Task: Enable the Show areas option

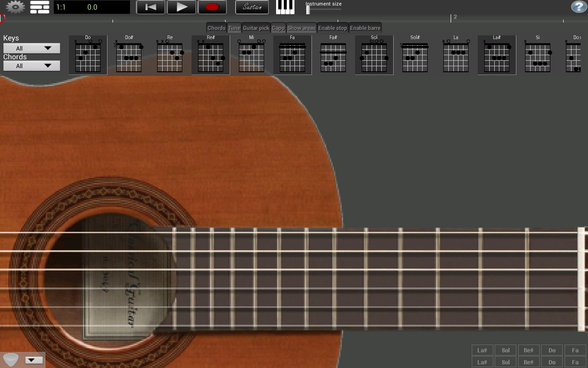Action: [x=301, y=28]
